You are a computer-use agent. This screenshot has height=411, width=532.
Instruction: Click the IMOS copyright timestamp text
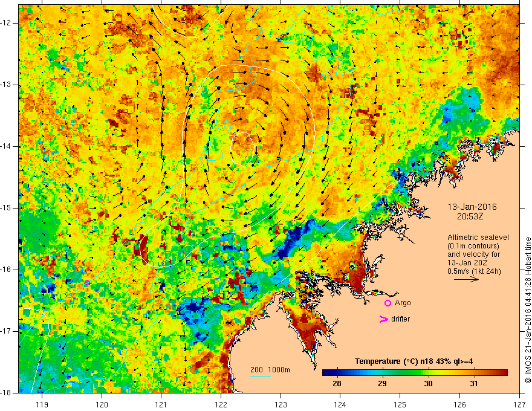[x=528, y=310]
